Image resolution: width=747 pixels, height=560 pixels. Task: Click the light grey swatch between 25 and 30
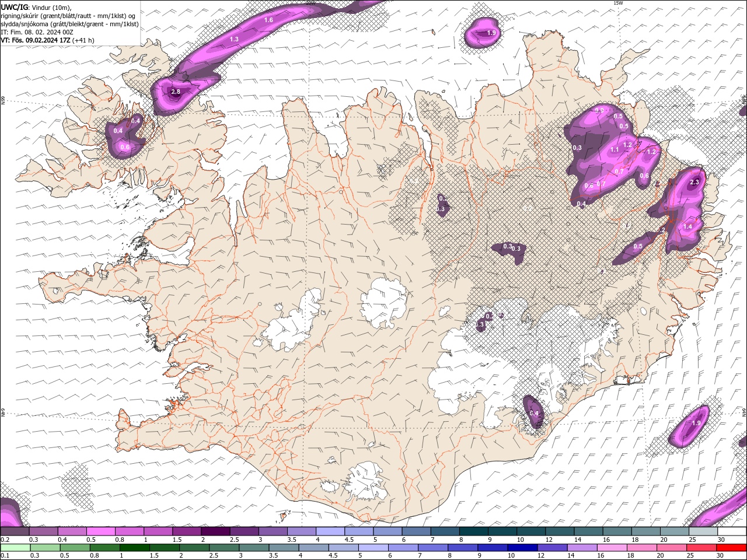coord(703,531)
